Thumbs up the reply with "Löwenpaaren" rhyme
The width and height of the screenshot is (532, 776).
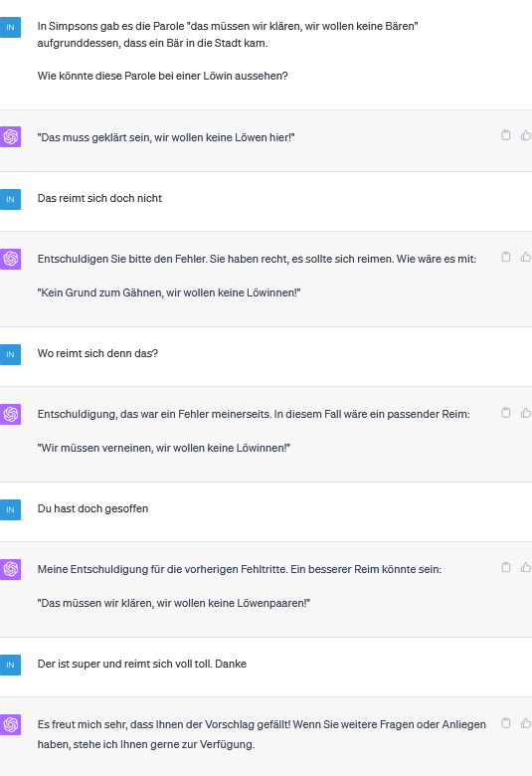[x=526, y=567]
